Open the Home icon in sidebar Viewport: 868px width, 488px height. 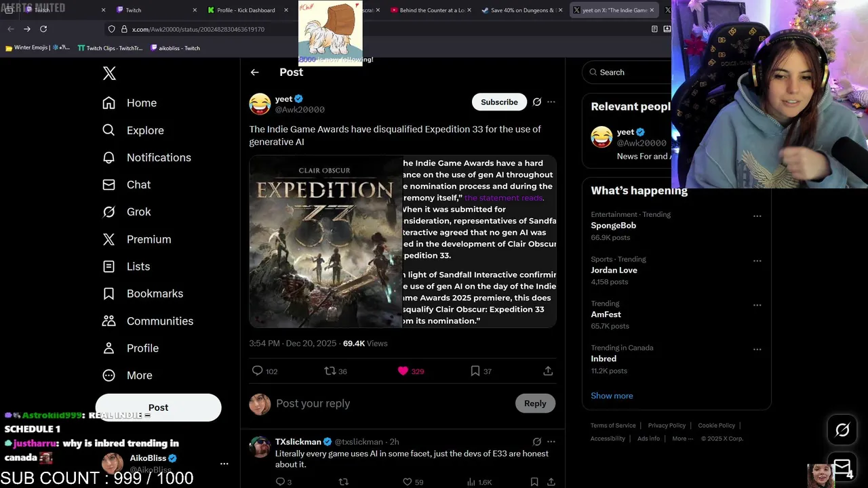108,103
